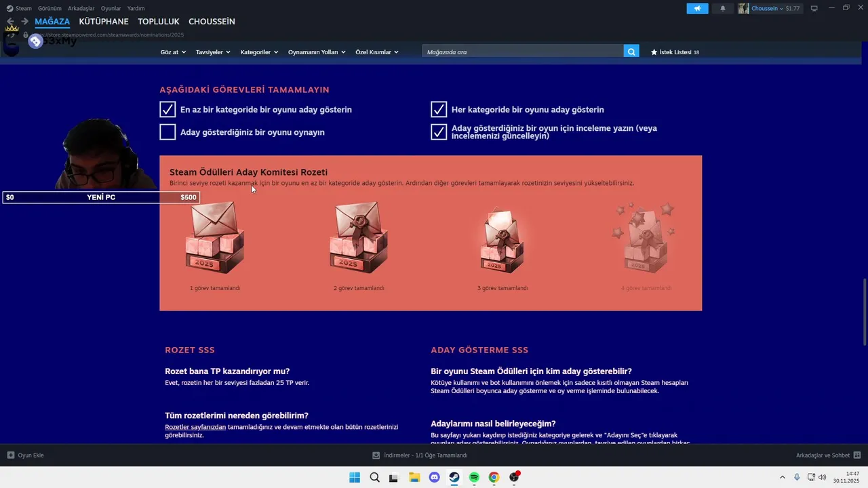Viewport: 868px width, 488px height.
Task: Open the Arkadaşlar menu
Action: point(81,8)
